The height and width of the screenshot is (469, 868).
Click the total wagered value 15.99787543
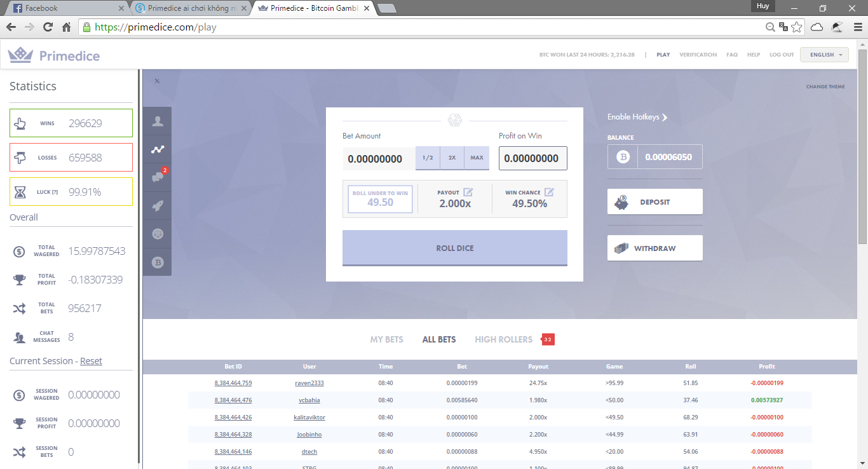pyautogui.click(x=97, y=251)
